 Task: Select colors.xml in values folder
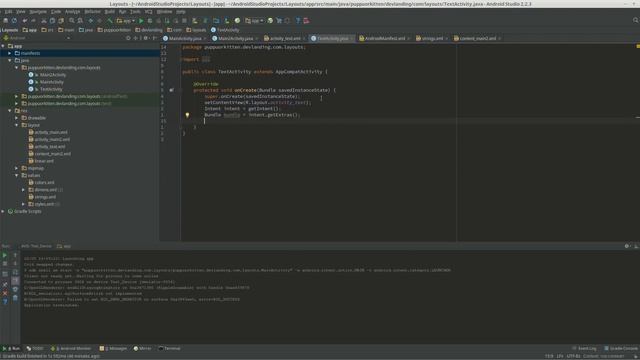[44, 182]
